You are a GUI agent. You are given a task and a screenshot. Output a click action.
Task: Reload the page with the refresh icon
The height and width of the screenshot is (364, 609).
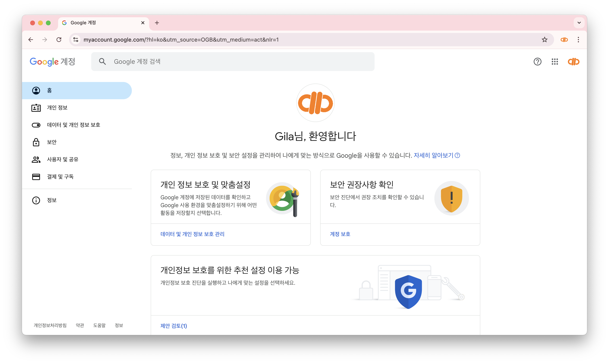59,39
